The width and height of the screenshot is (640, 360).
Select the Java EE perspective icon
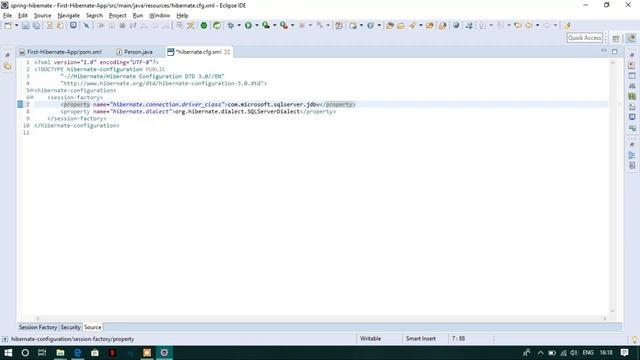631,38
